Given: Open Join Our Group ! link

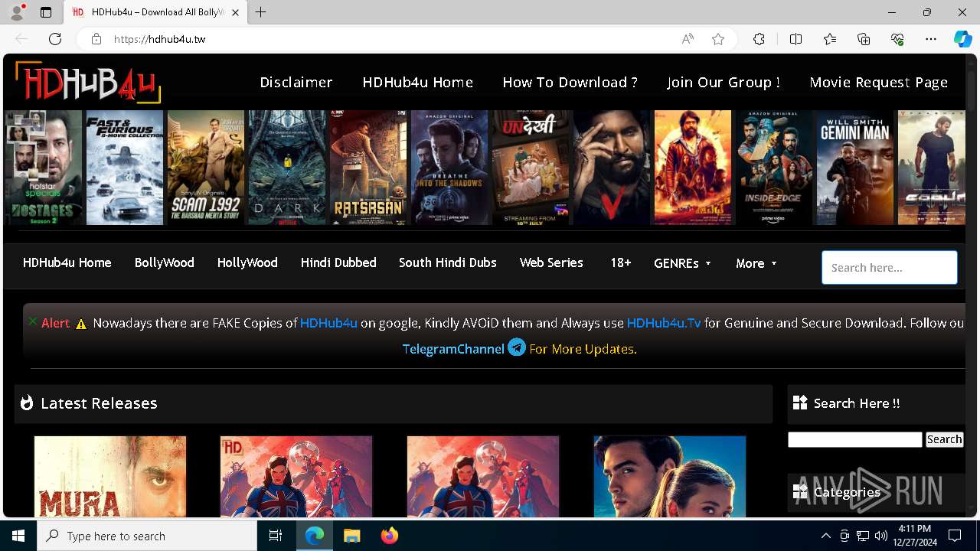Looking at the screenshot, I should (724, 82).
